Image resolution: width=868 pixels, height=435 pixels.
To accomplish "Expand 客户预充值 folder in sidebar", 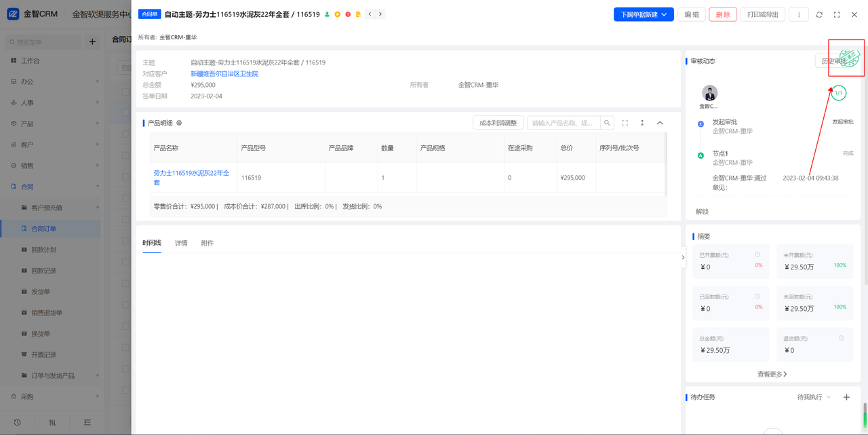I will point(51,208).
